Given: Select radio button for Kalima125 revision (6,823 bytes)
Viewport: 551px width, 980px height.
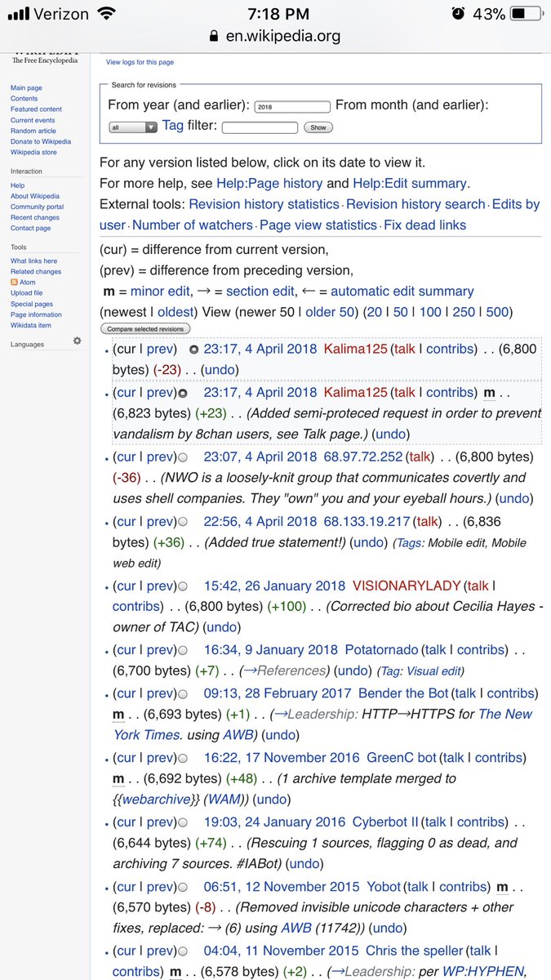Looking at the screenshot, I should [x=183, y=393].
